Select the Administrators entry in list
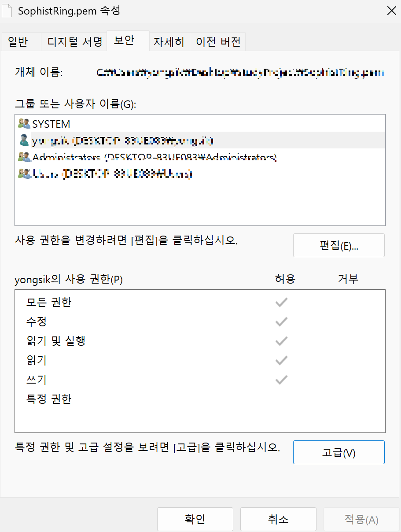 [200, 157]
